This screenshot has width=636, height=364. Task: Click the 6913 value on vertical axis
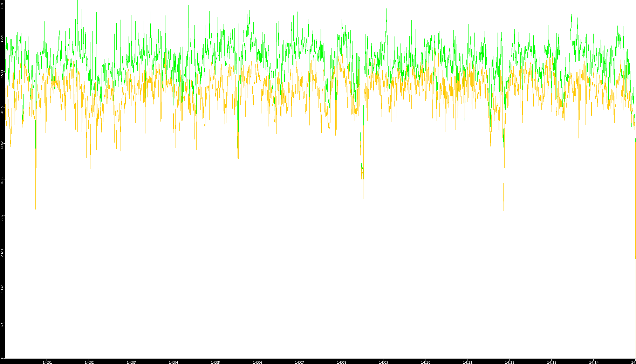tap(2, 4)
